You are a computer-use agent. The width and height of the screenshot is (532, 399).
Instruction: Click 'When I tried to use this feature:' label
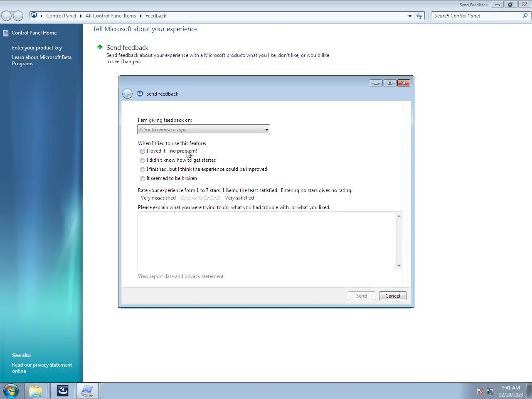tap(172, 143)
